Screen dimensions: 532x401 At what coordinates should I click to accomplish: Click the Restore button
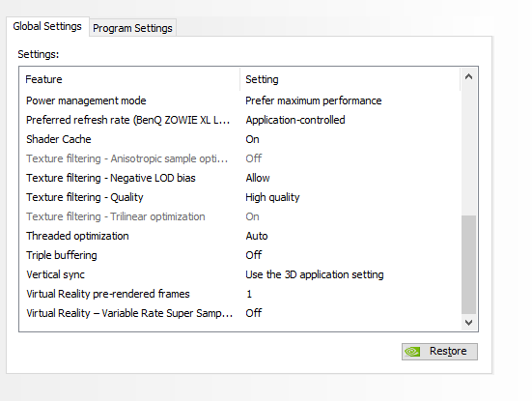(x=439, y=352)
